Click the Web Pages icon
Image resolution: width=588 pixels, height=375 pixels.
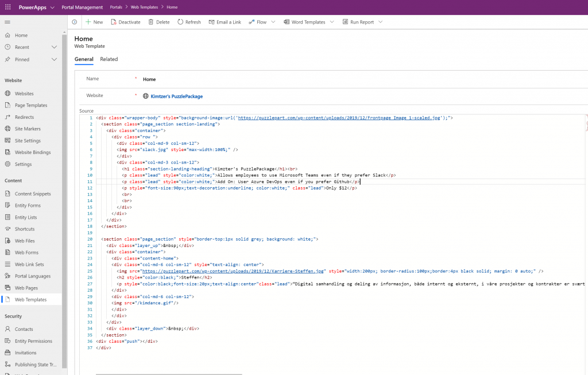[x=7, y=288]
